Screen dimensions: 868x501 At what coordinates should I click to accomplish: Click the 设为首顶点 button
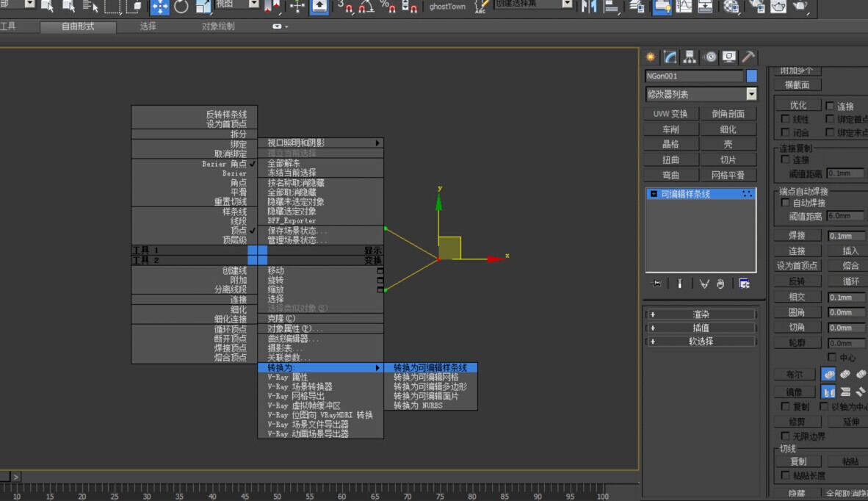(x=798, y=266)
